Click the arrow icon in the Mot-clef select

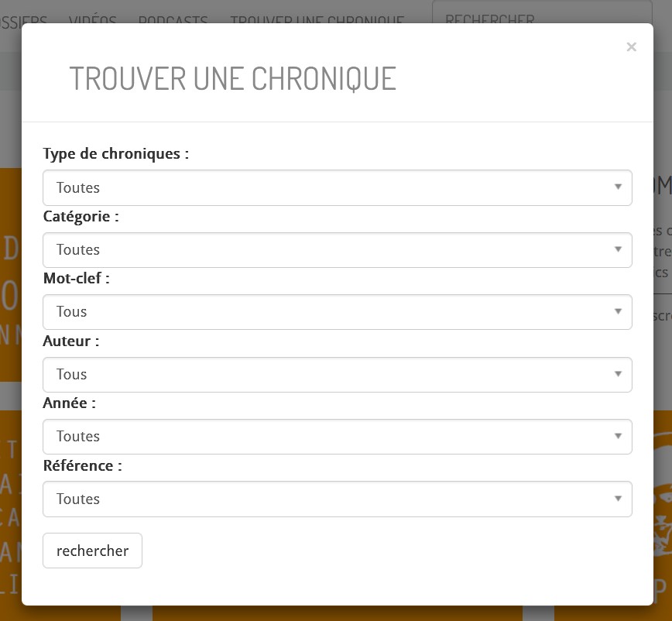pos(618,311)
